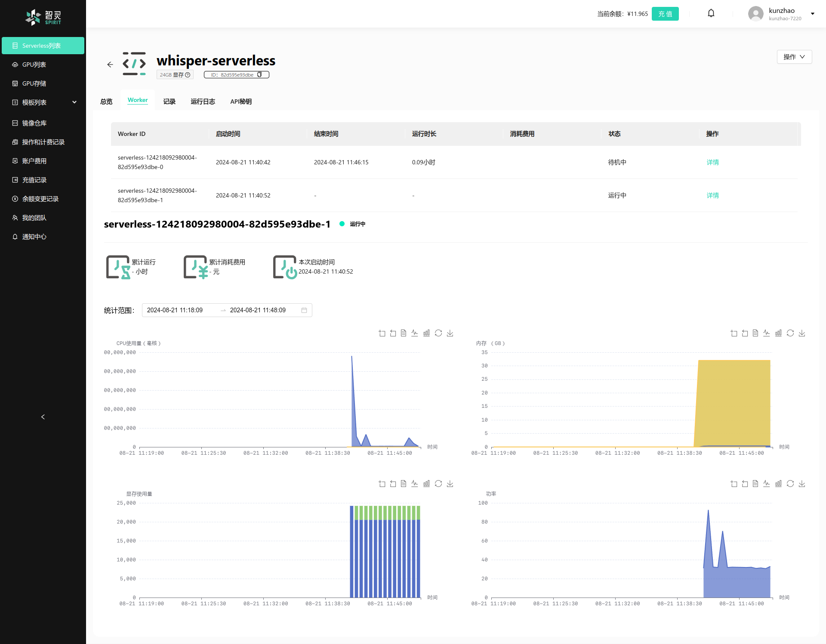Open GPU存储 in the sidebar
The image size is (826, 644).
(x=43, y=83)
